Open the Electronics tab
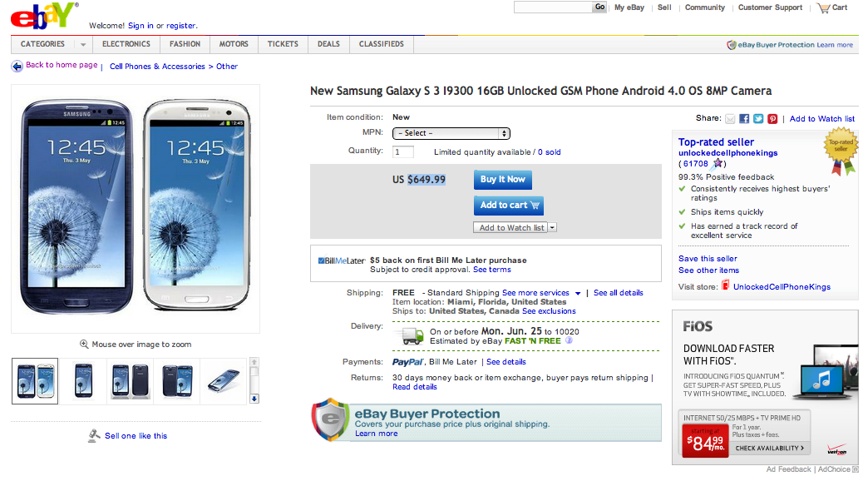 [126, 44]
